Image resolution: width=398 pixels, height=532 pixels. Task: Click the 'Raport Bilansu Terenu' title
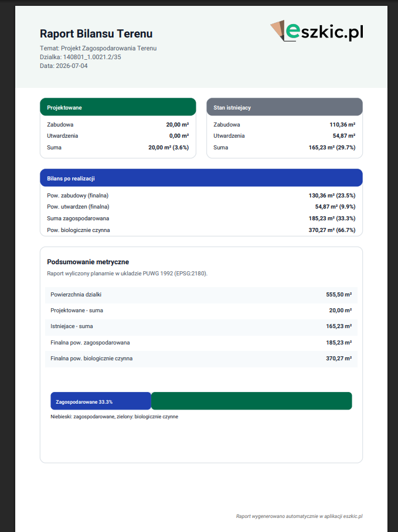96,33
